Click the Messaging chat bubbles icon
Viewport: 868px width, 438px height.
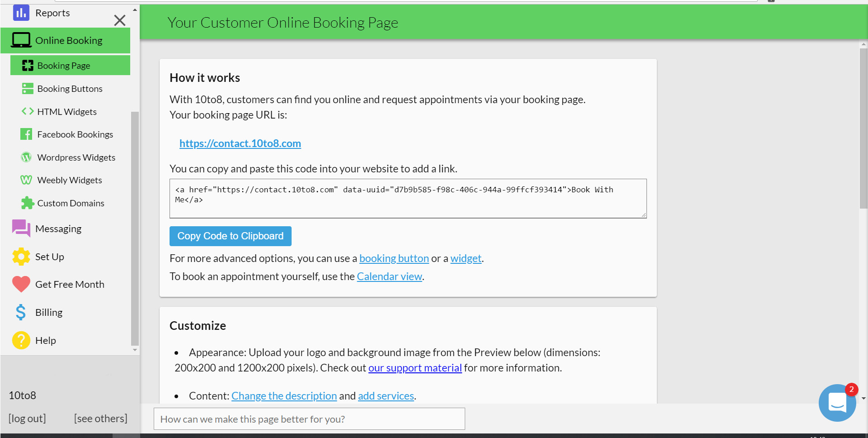(x=21, y=229)
